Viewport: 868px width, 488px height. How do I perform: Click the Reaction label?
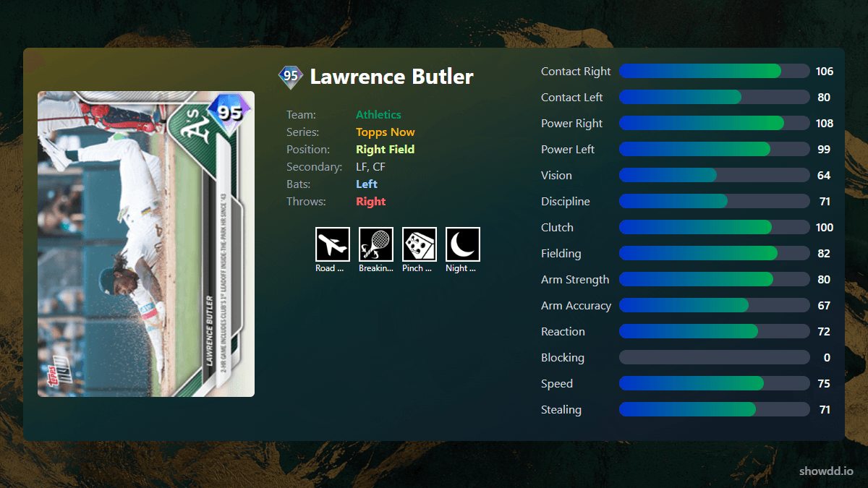coord(563,331)
